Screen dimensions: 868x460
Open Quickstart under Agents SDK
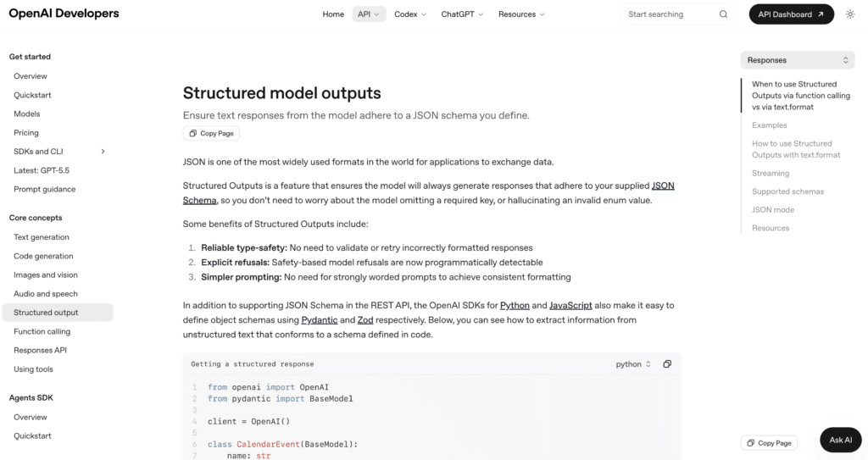point(32,436)
